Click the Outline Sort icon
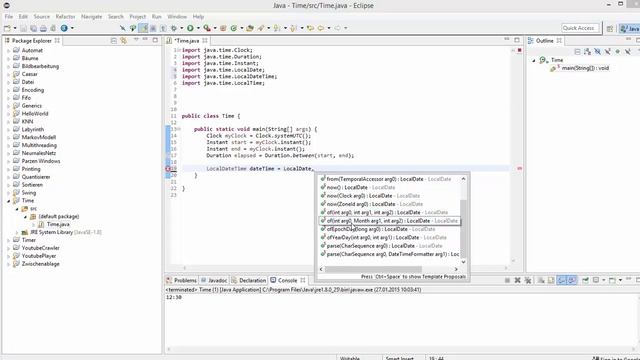 point(587,51)
